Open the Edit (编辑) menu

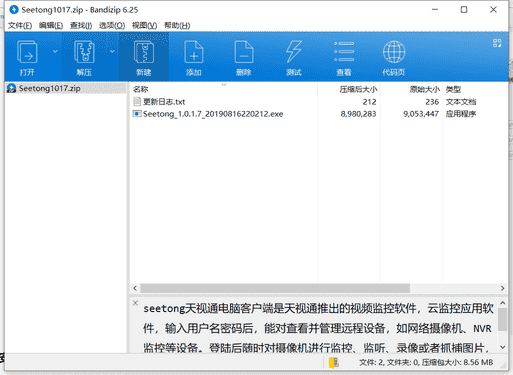pyautogui.click(x=51, y=25)
